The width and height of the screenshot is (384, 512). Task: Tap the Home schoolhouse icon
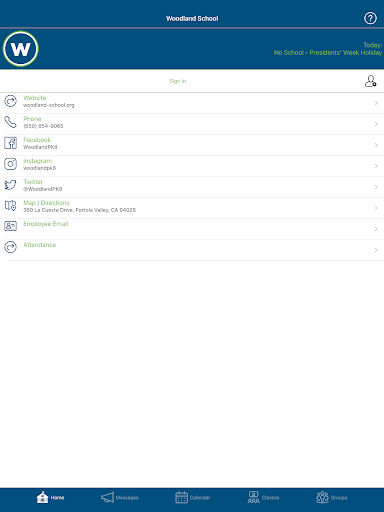pos(42,497)
